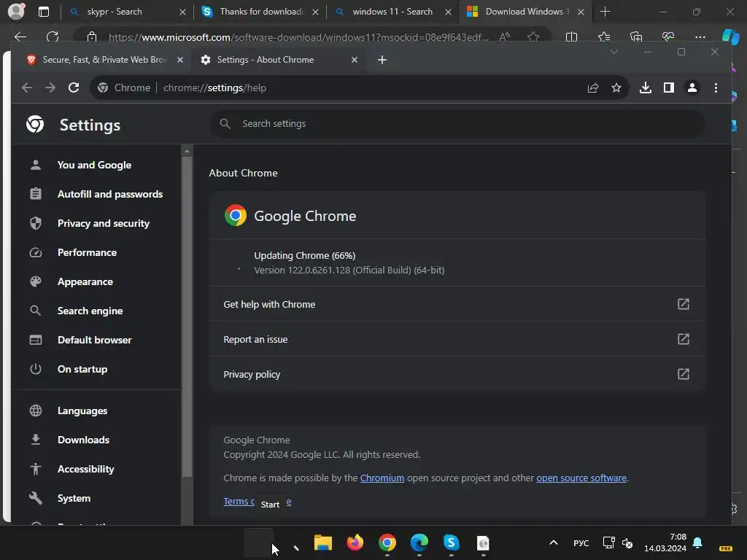Launch Firefox from the taskbar

click(x=355, y=542)
